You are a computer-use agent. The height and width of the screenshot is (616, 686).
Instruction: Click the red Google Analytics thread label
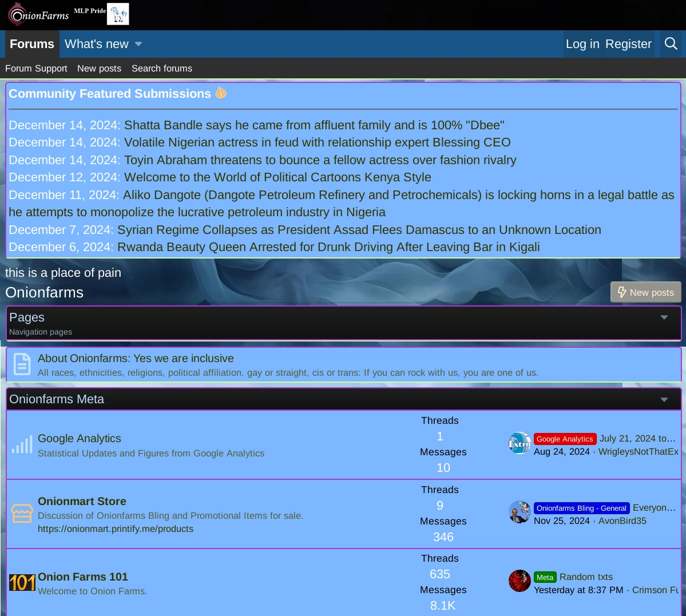pyautogui.click(x=565, y=439)
